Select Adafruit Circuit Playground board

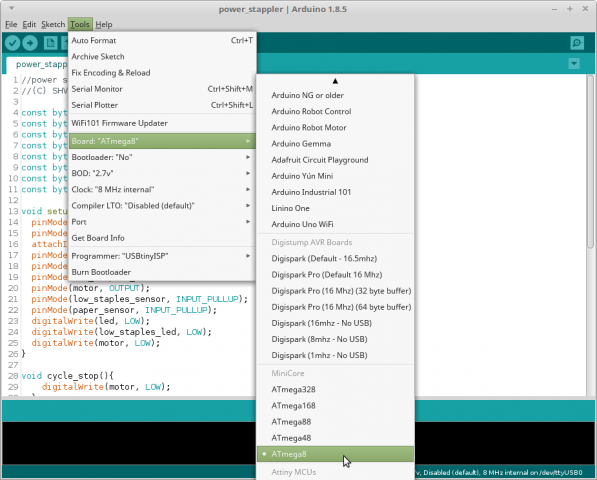click(335, 160)
